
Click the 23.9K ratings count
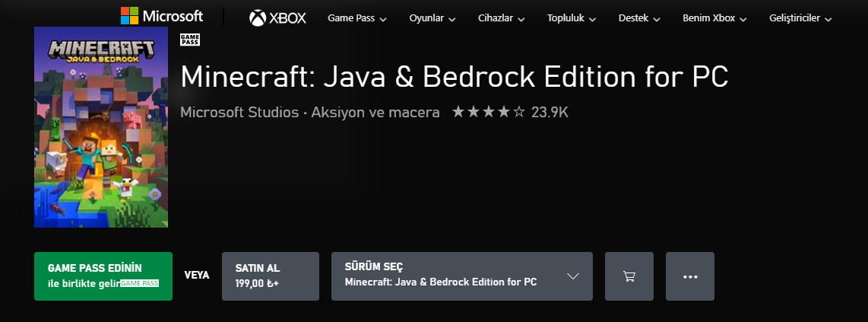pyautogui.click(x=550, y=113)
